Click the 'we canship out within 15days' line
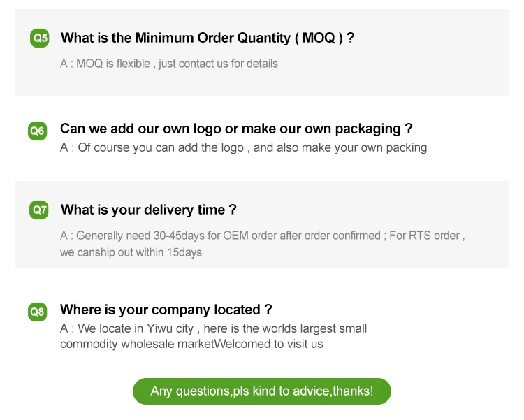 point(131,252)
